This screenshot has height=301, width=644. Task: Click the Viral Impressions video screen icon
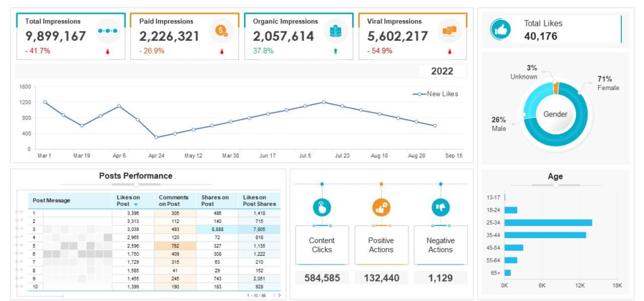point(449,31)
